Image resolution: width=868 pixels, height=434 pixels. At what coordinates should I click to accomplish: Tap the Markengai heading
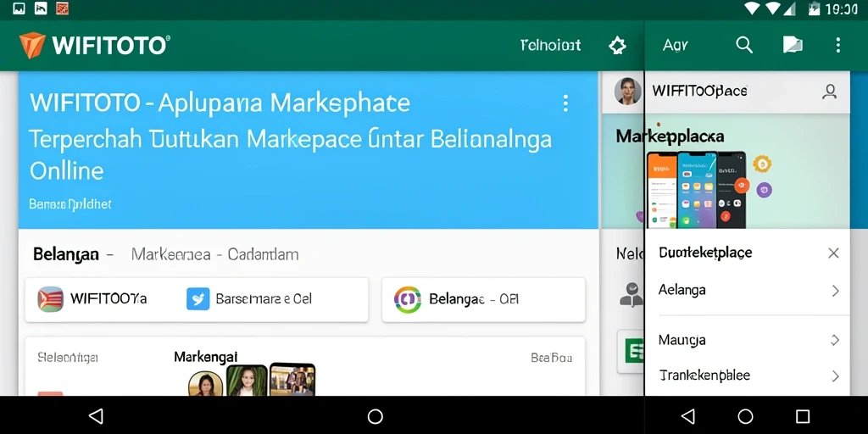205,357
